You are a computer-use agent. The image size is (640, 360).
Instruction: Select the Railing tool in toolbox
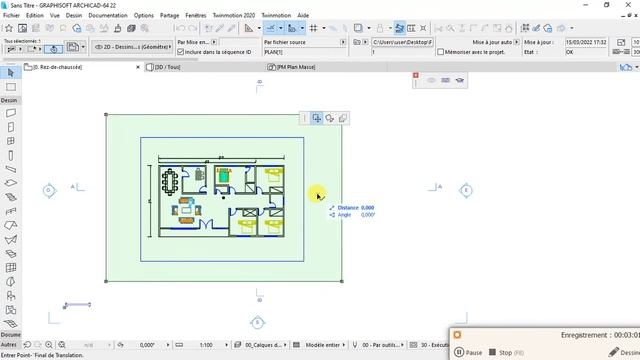[11, 211]
